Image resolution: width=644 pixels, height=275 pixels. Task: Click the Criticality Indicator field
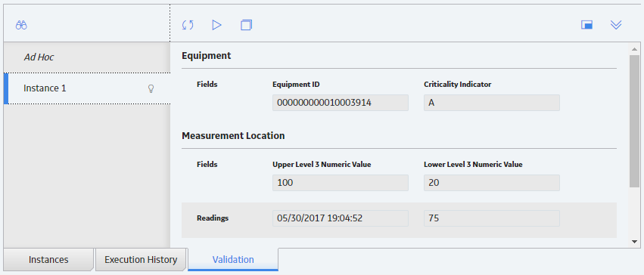pos(492,103)
